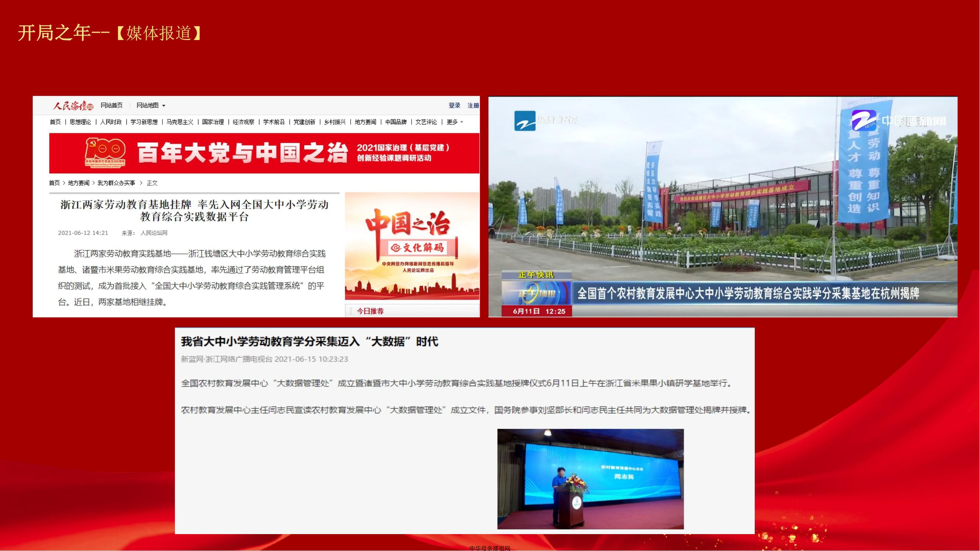
Task: Click the 浙江卫视 channel logo
Action: tap(546, 120)
